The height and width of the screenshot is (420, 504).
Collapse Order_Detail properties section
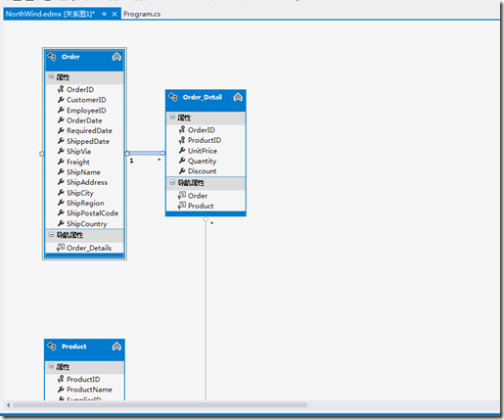(172, 117)
